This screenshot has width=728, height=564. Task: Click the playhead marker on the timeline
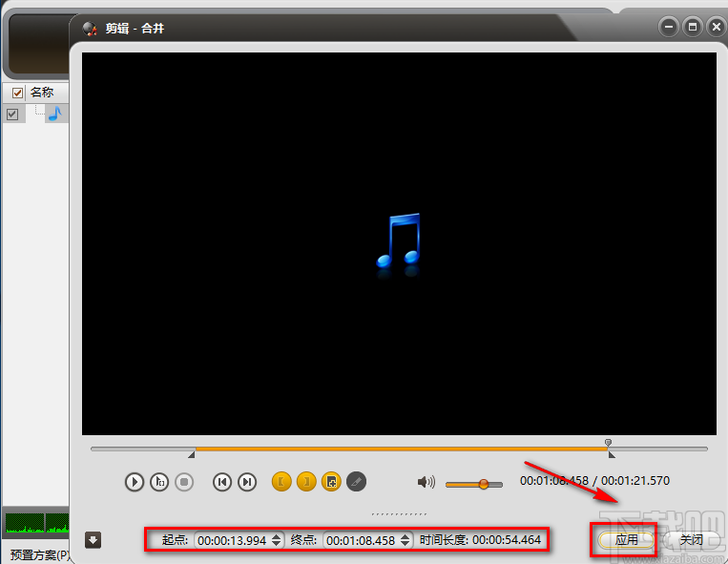click(608, 443)
